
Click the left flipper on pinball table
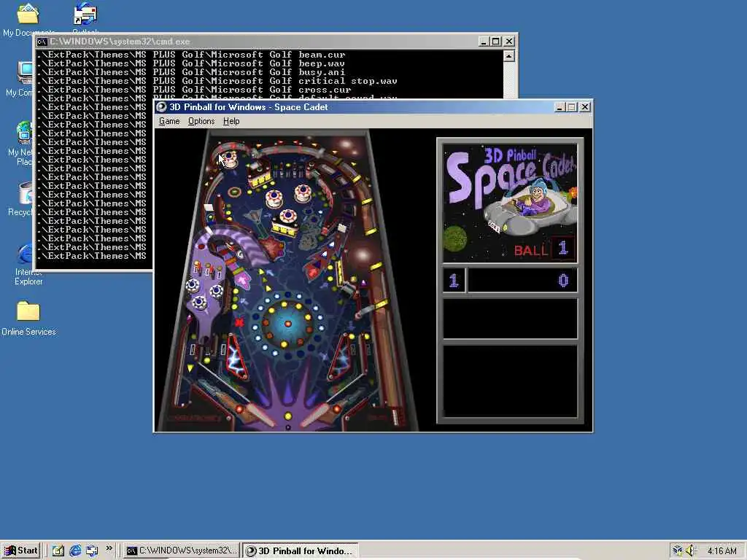[260, 416]
